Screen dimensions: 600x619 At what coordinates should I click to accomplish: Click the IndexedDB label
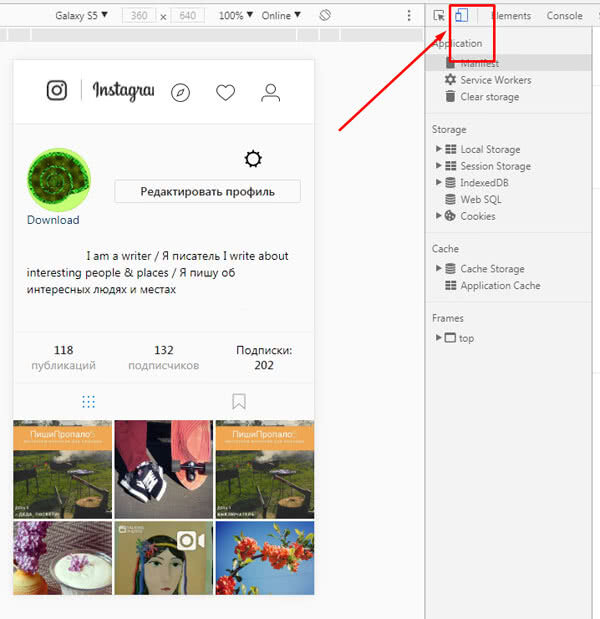coord(484,182)
